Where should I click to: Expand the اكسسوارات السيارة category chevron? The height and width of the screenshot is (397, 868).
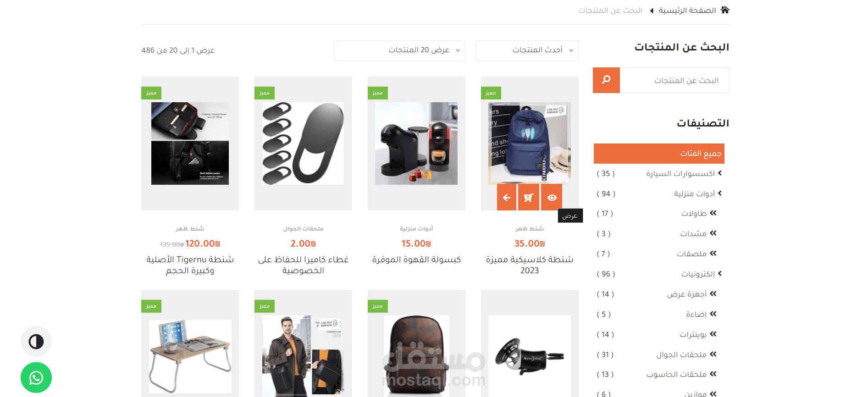click(720, 173)
